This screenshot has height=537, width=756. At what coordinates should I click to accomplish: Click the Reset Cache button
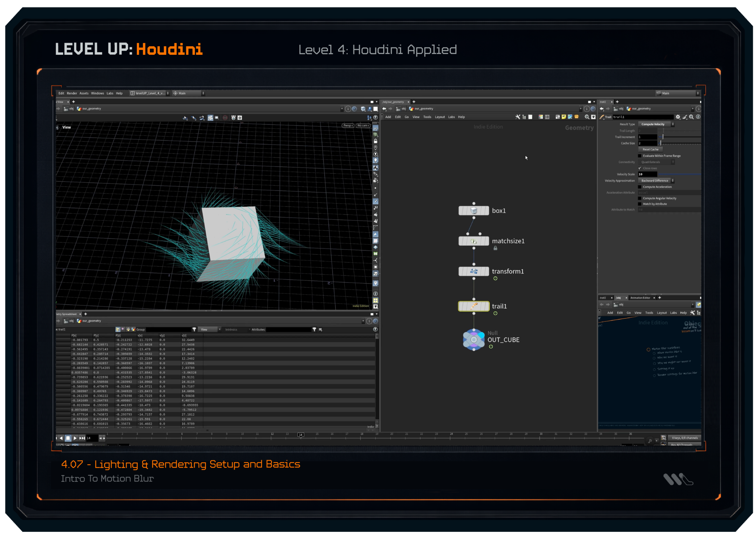(650, 149)
